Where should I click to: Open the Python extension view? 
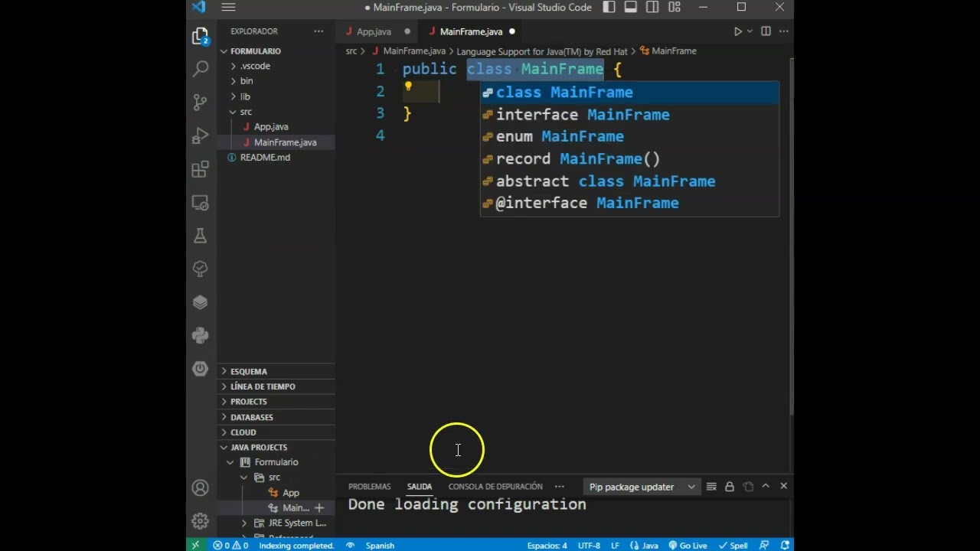click(x=201, y=335)
